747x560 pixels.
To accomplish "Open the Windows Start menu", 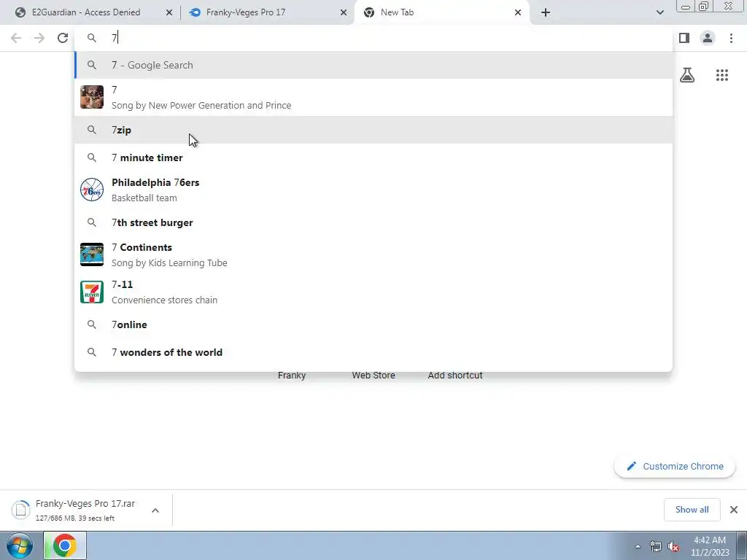I will (x=19, y=545).
